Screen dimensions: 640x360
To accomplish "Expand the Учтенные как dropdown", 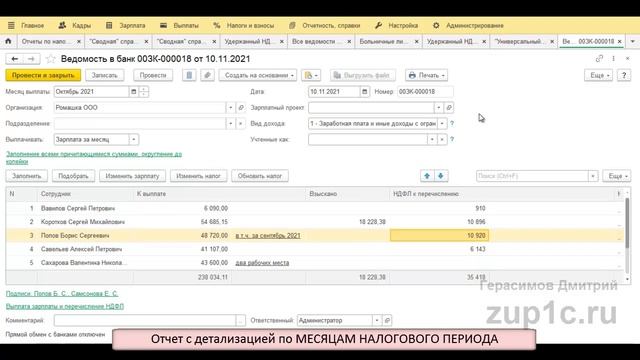I will coord(432,140).
